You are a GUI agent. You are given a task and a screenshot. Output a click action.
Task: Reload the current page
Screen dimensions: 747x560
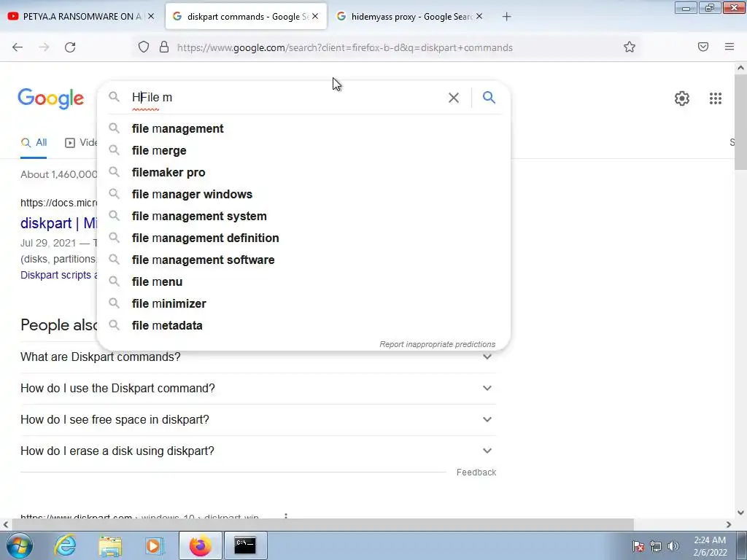(70, 47)
